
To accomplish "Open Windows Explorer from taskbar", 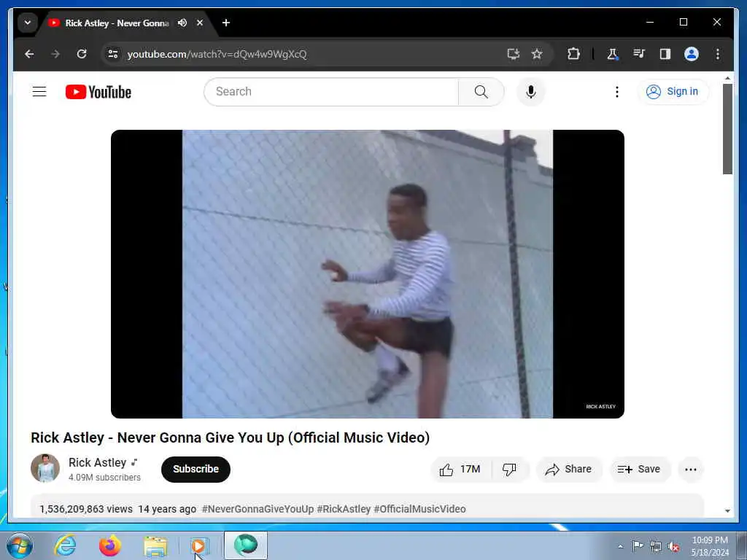I will (155, 547).
